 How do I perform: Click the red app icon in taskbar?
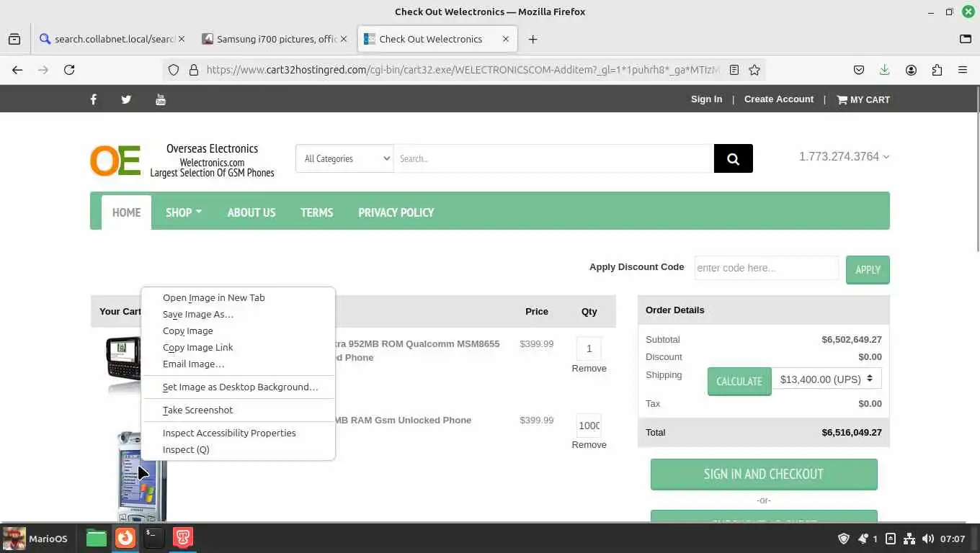pyautogui.click(x=183, y=538)
